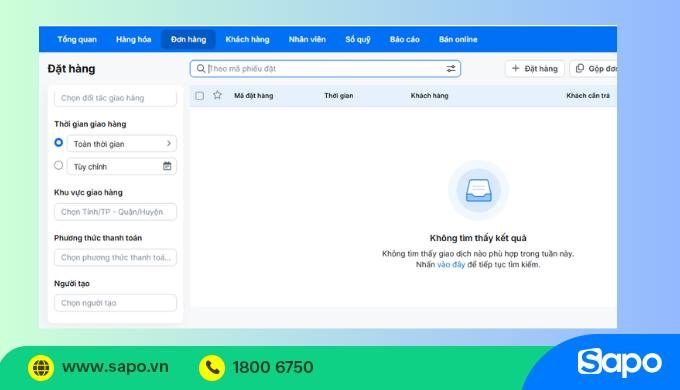Viewport: 680px width, 390px height.
Task: Click the Gộp đơn copy icon
Action: [580, 68]
